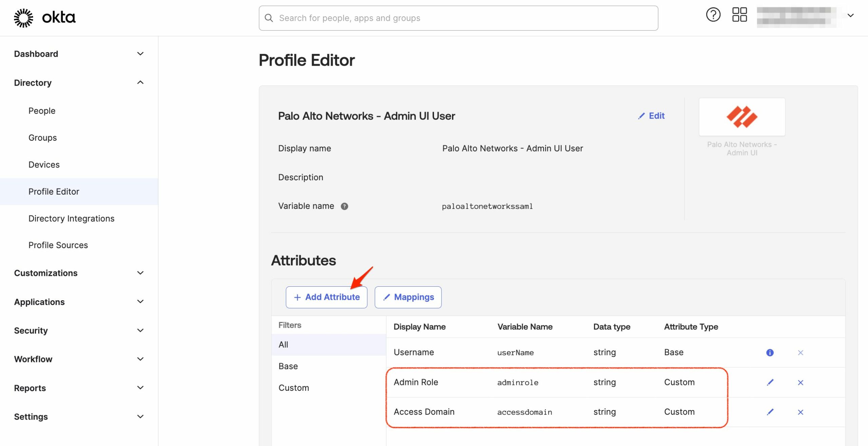868x446 pixels.
Task: Delete the Username attribute with X icon
Action: (x=801, y=353)
